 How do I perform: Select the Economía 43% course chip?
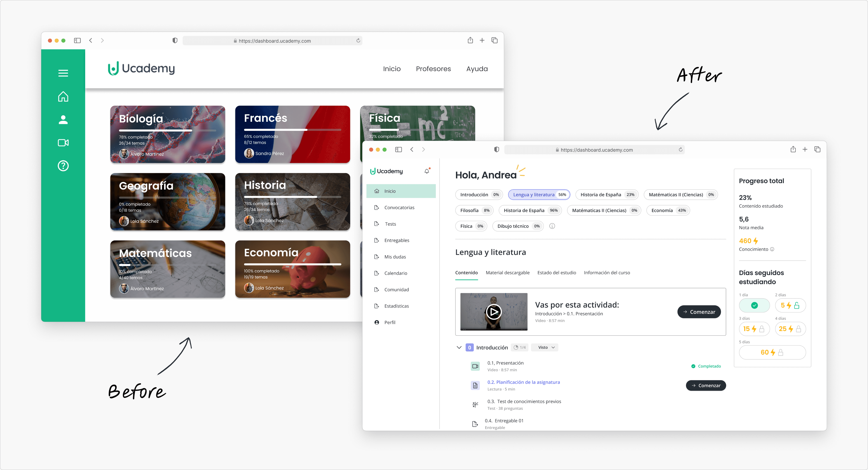(x=668, y=210)
